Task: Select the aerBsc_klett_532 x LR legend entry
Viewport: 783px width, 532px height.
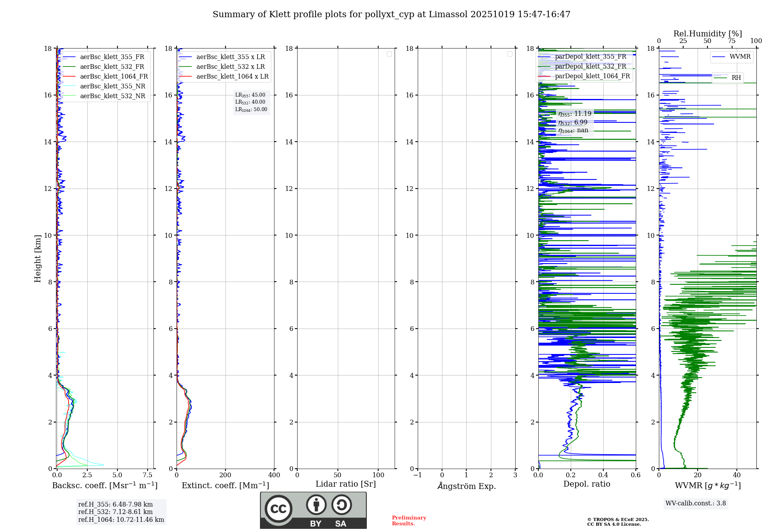Action: 230,66
